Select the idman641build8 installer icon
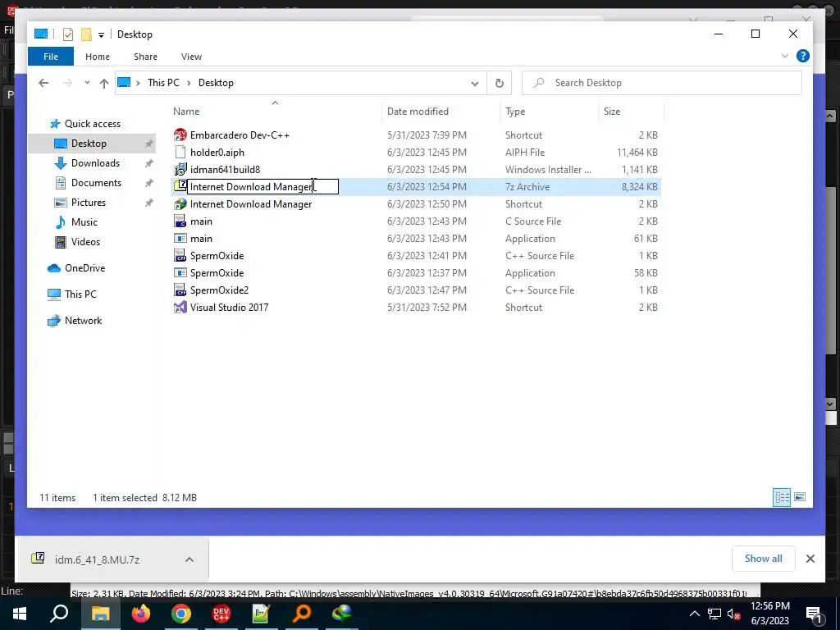Viewport: 840px width, 630px height. [x=180, y=169]
